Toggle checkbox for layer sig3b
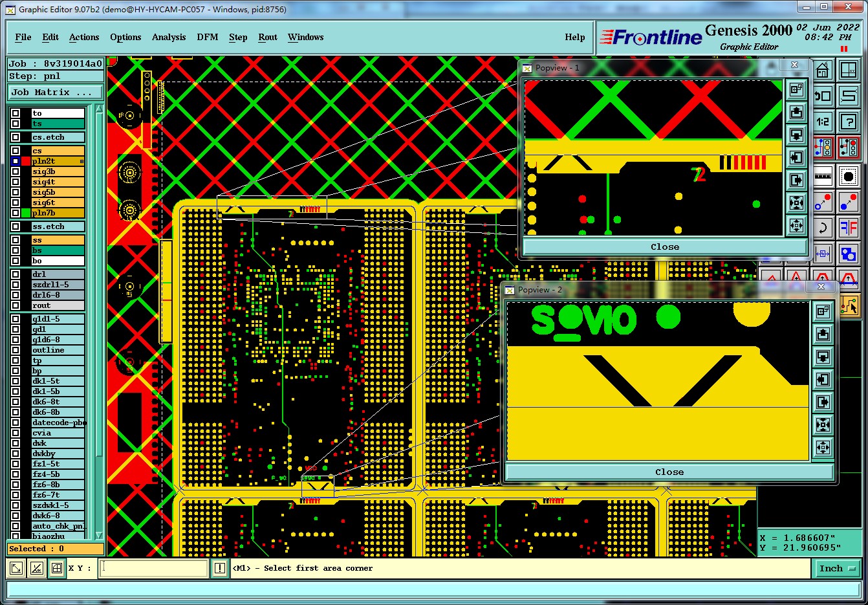This screenshot has width=868, height=605. 16,171
